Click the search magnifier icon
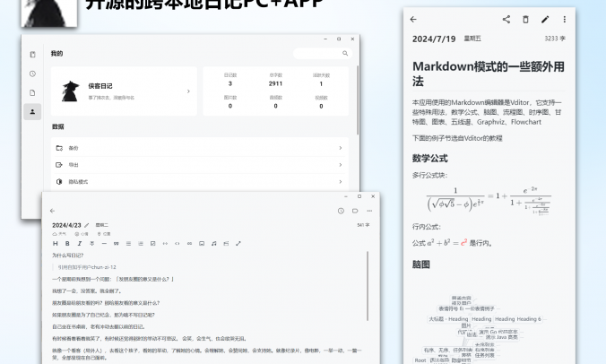Viewport: 606px width, 364px height. tap(345, 53)
